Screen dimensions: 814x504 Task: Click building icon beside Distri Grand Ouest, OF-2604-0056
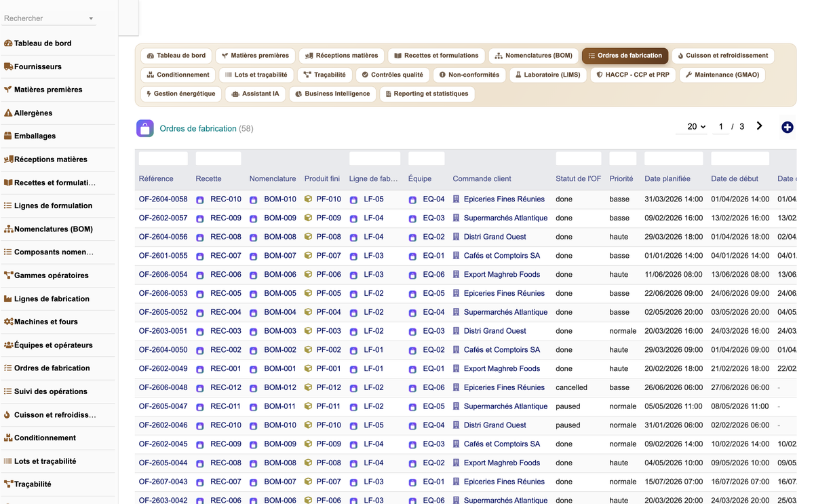(457, 237)
